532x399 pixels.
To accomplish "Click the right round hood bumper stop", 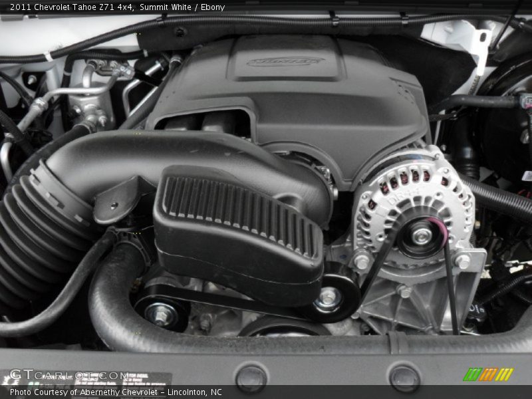I will [404, 377].
